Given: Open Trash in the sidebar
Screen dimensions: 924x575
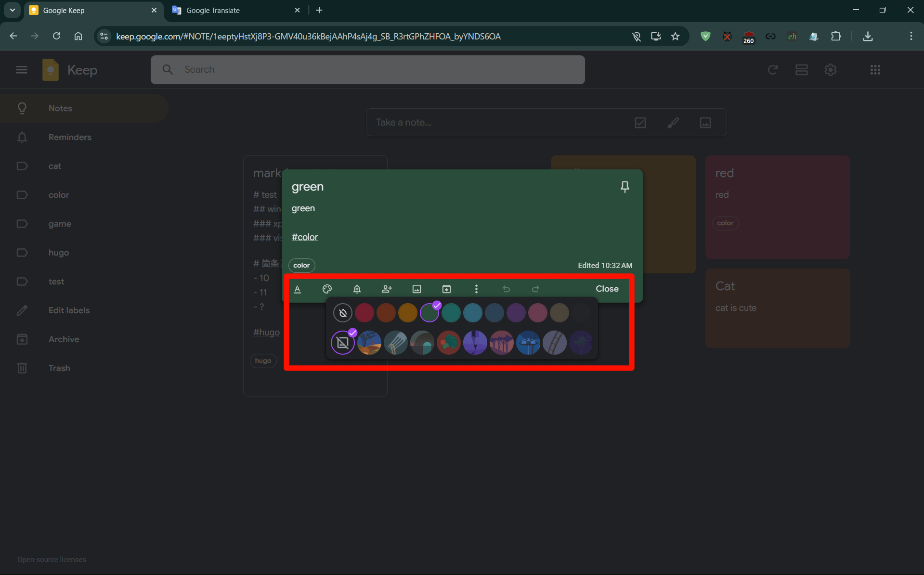Looking at the screenshot, I should point(84,368).
